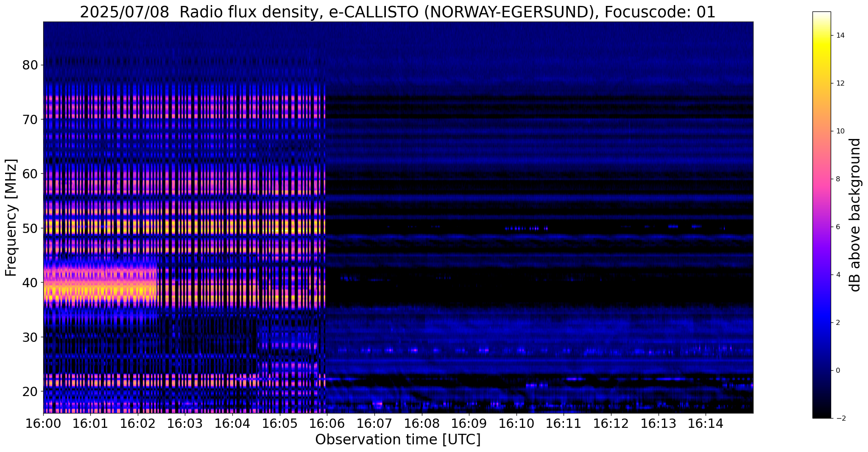Click the 16:12 time tick label

pyautogui.click(x=611, y=423)
